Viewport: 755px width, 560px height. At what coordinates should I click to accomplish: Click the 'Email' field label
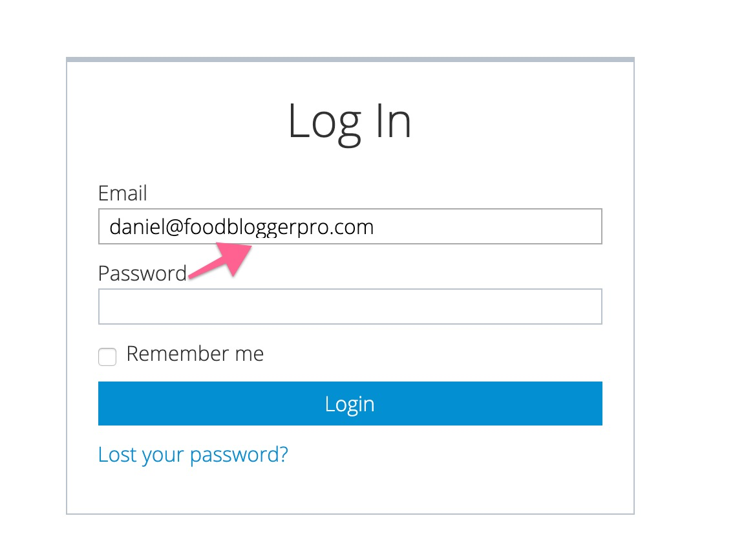[x=122, y=193]
